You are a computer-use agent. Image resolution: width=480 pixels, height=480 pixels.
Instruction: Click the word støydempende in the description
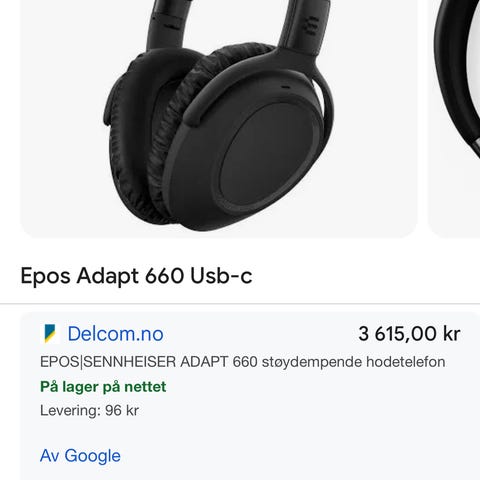pyautogui.click(x=312, y=362)
